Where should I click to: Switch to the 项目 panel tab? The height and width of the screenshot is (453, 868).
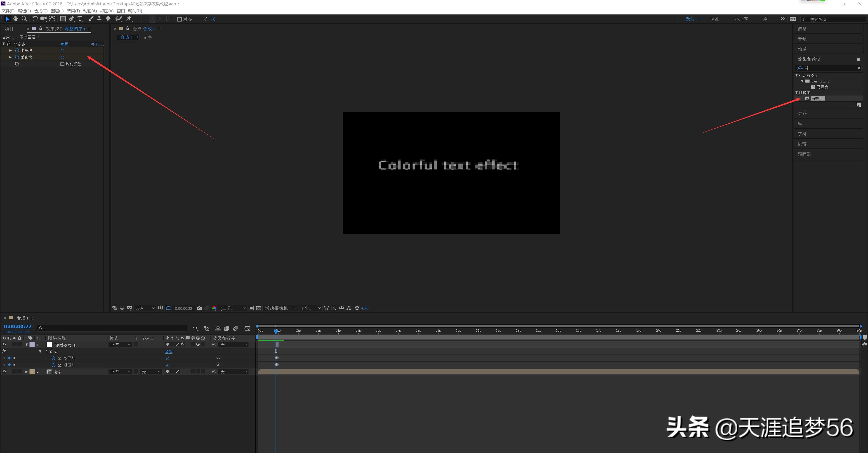pyautogui.click(x=9, y=29)
